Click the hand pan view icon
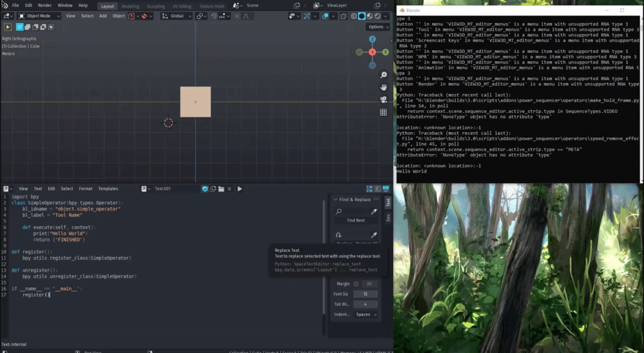This screenshot has width=644, height=353. point(384,88)
